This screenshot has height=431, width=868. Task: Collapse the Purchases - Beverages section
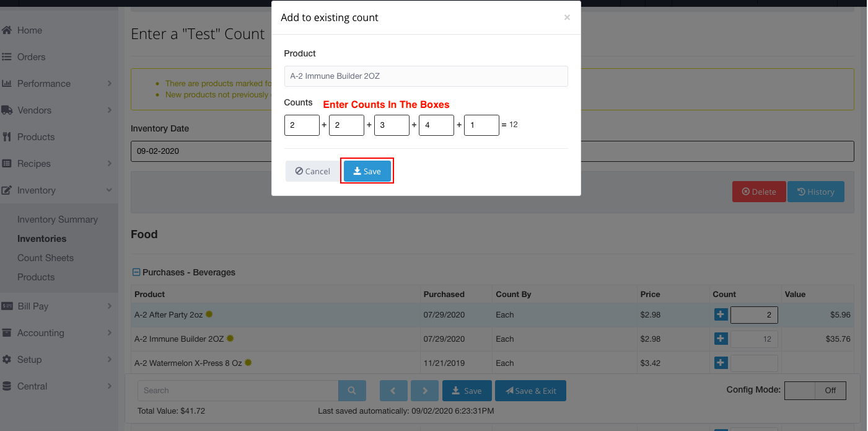(x=136, y=272)
